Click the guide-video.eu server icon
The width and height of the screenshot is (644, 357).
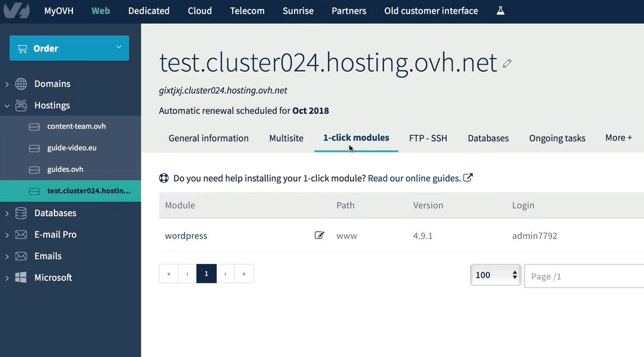pyautogui.click(x=35, y=148)
